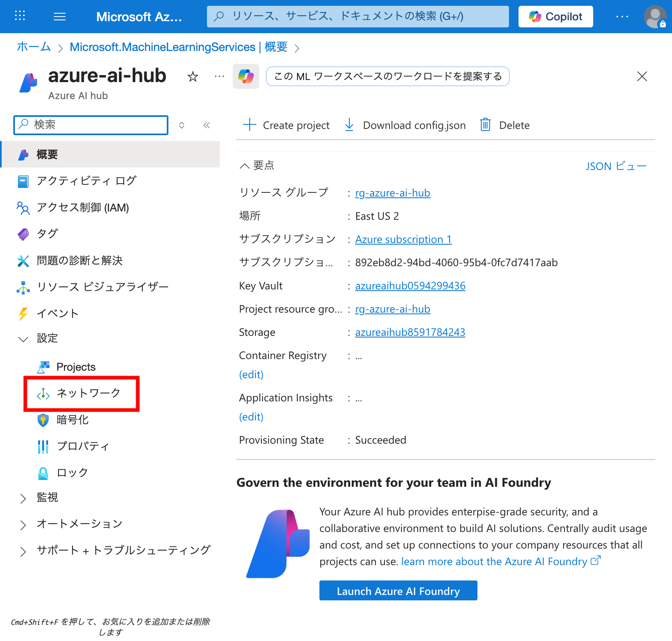Image resolution: width=672 pixels, height=641 pixels.
Task: Open Key Vault azureaihub0594299436 link
Action: (410, 286)
